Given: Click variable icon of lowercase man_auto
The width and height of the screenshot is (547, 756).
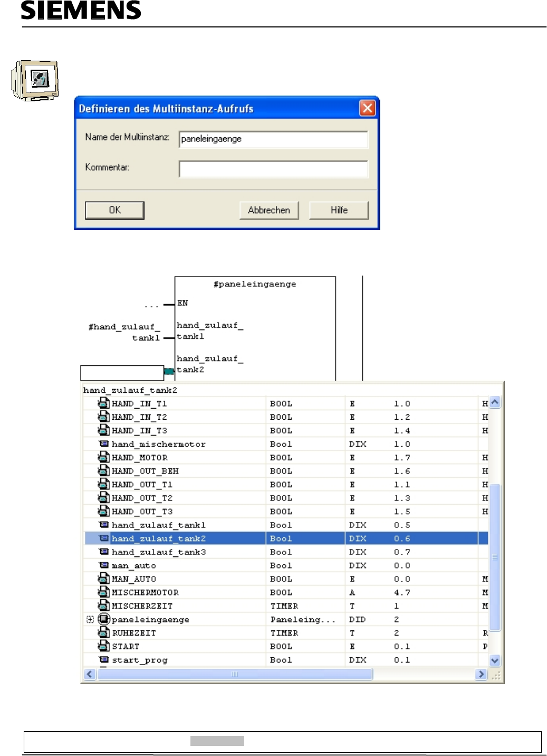Looking at the screenshot, I should [104, 565].
